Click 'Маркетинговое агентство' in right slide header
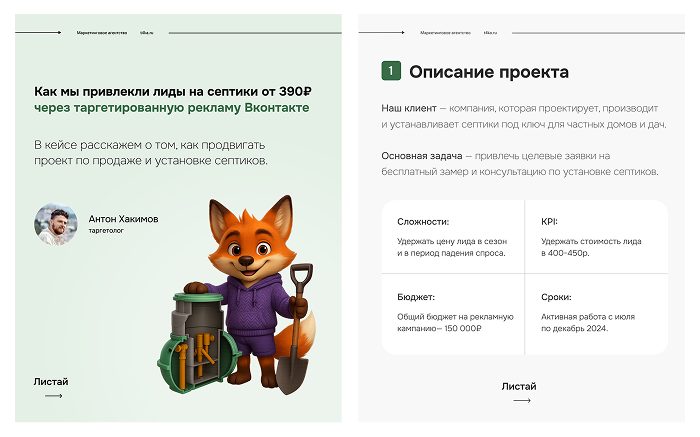This screenshot has width=700, height=437. pos(445,33)
